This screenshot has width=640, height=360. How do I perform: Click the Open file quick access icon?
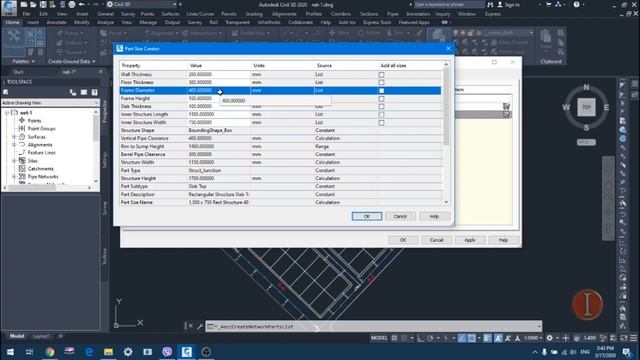[x=33, y=4]
